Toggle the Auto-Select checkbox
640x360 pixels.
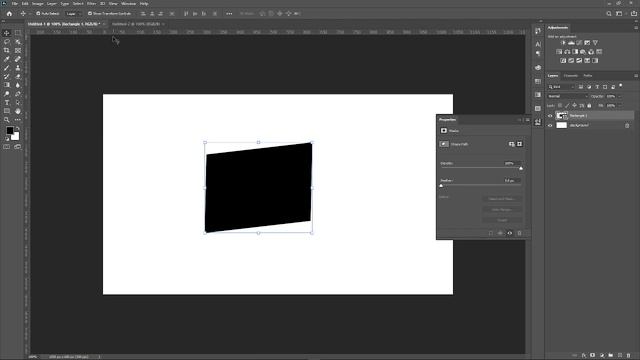coord(38,13)
